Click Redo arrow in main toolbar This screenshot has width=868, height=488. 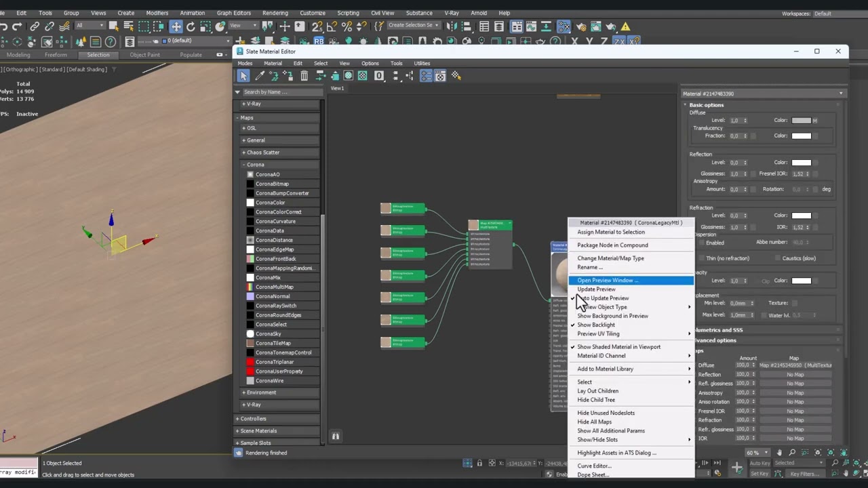point(17,26)
